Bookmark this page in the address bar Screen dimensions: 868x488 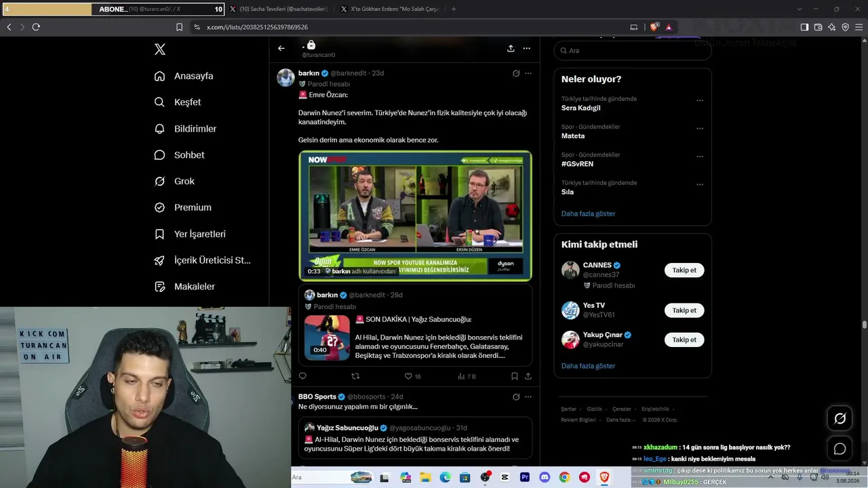coord(179,27)
